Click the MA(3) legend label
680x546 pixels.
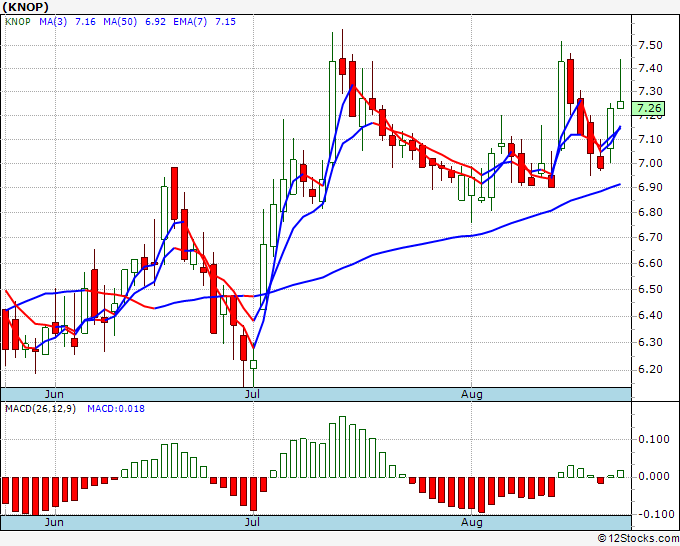pyautogui.click(x=53, y=22)
